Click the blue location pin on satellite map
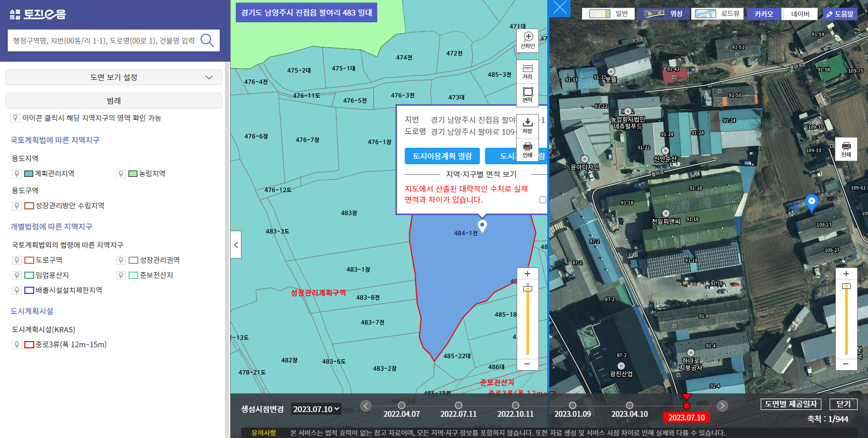 pyautogui.click(x=812, y=203)
